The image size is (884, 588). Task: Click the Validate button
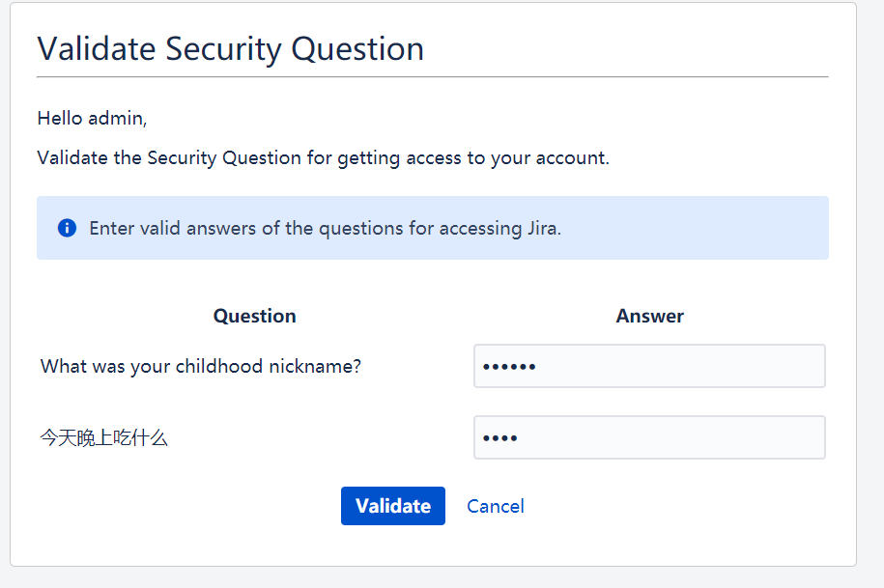tap(393, 506)
